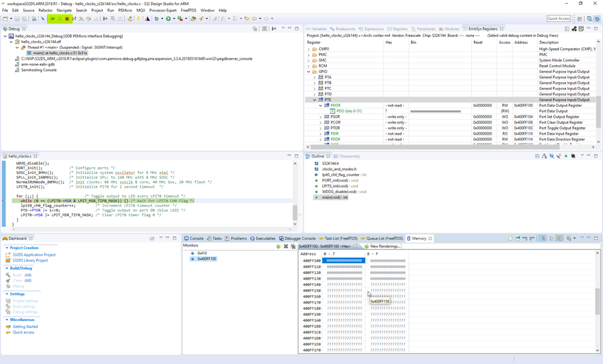Switch to the Breakpoints tab
Viewport: 603px width, 364px height.
coord(345,29)
